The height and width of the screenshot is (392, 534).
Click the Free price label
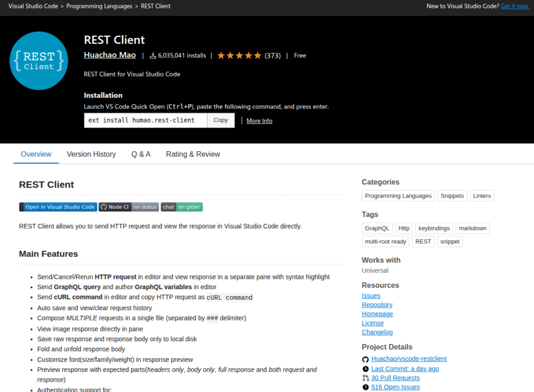(x=300, y=55)
